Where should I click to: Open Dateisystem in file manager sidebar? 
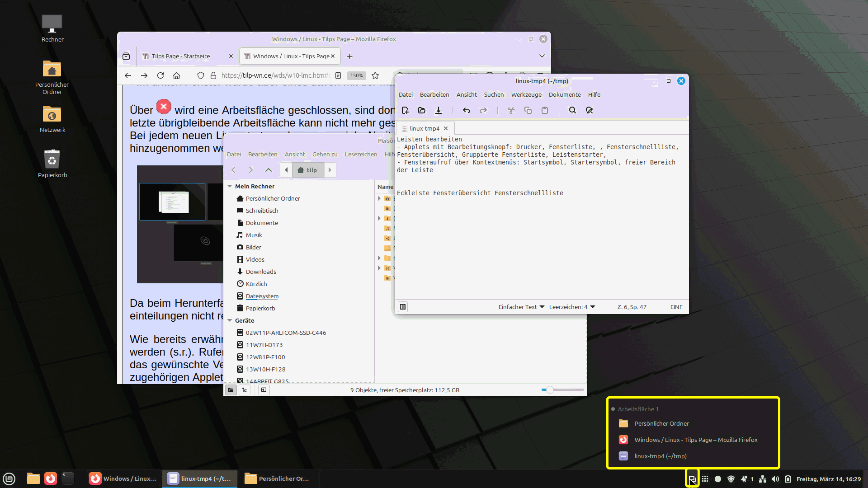[262, 296]
